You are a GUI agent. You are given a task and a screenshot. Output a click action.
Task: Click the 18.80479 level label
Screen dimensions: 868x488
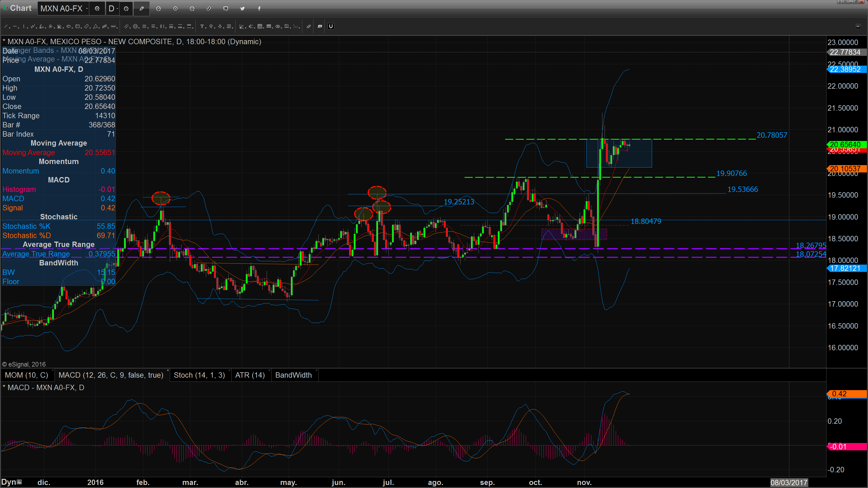(x=646, y=221)
